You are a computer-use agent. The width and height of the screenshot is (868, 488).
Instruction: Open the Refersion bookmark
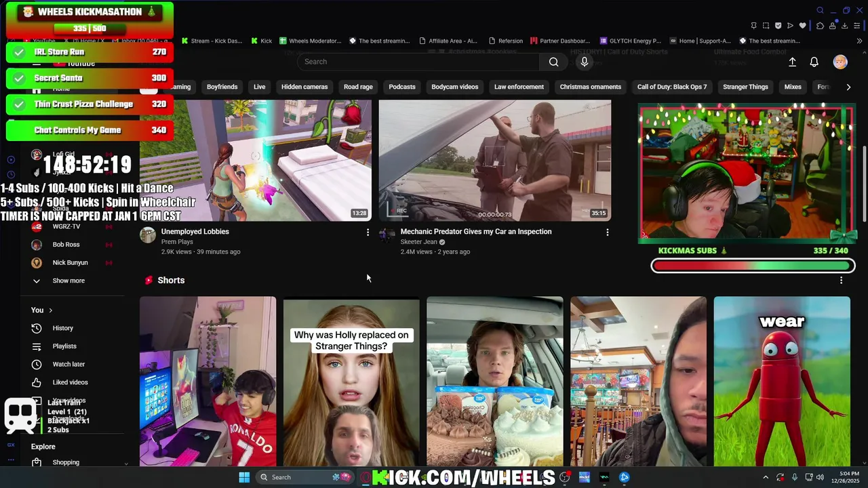tap(505, 41)
